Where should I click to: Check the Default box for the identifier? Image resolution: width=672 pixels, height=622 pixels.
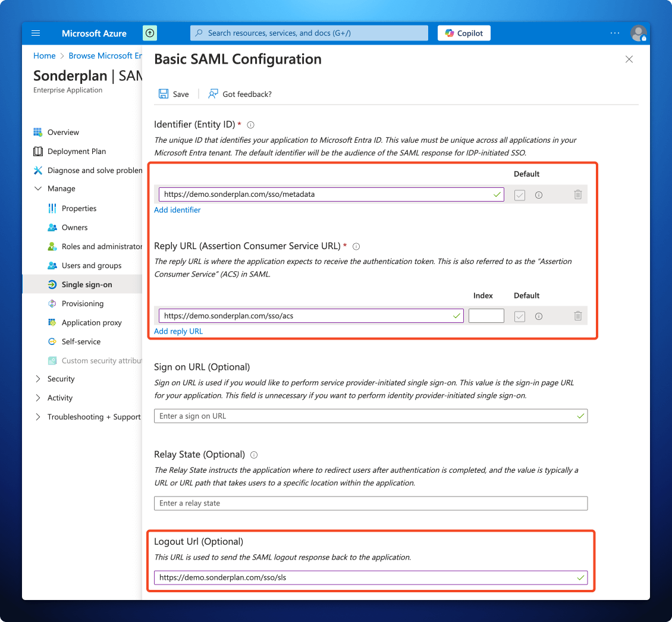click(x=519, y=194)
